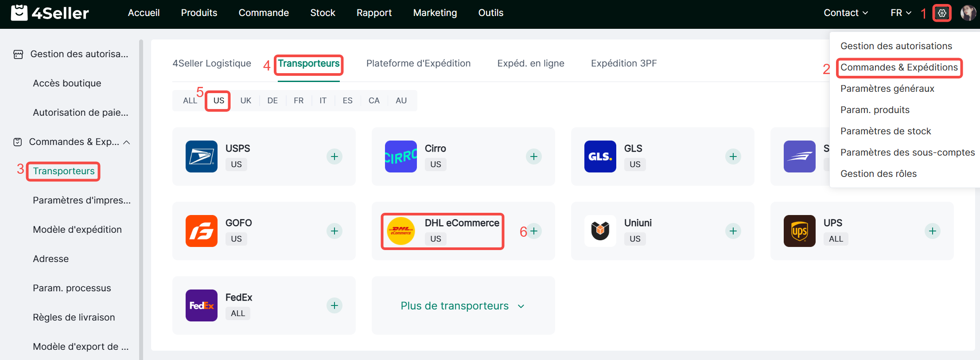Click the plus icon for Cirro
The width and height of the screenshot is (980, 360).
tap(534, 157)
